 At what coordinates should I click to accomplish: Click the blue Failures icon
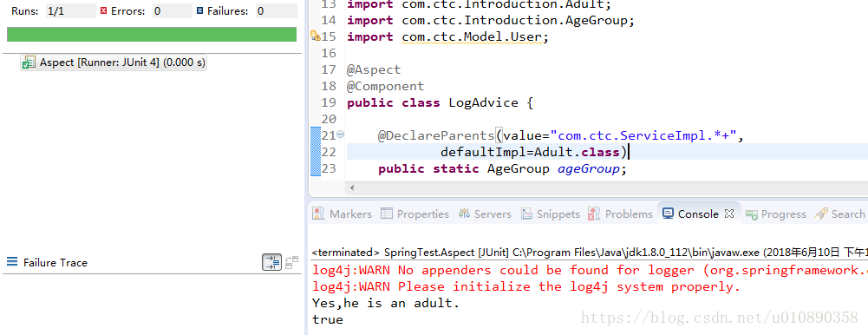[x=199, y=10]
